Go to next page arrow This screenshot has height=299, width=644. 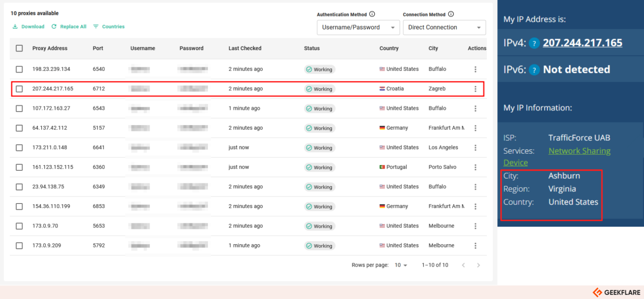click(478, 265)
